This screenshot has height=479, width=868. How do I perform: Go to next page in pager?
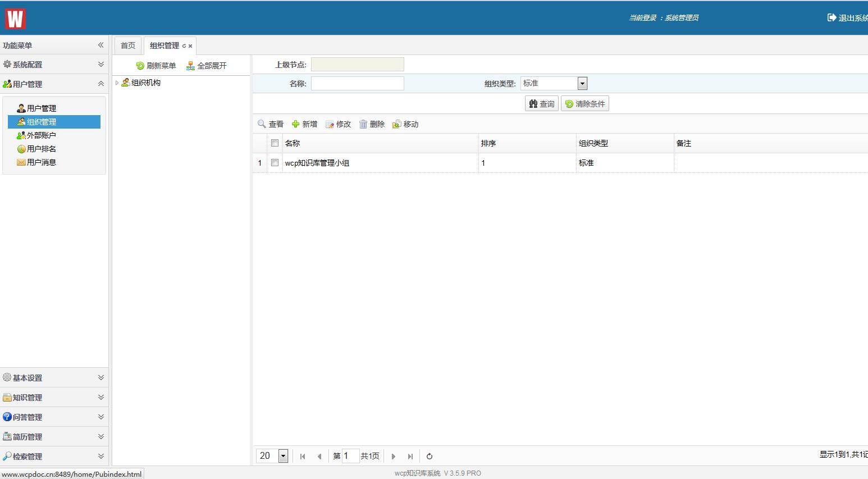(x=394, y=457)
